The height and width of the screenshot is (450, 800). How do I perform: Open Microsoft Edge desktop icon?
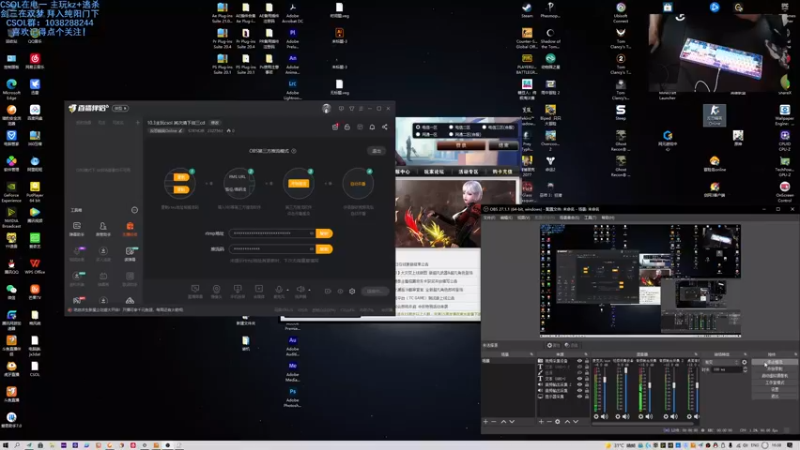[x=11, y=88]
